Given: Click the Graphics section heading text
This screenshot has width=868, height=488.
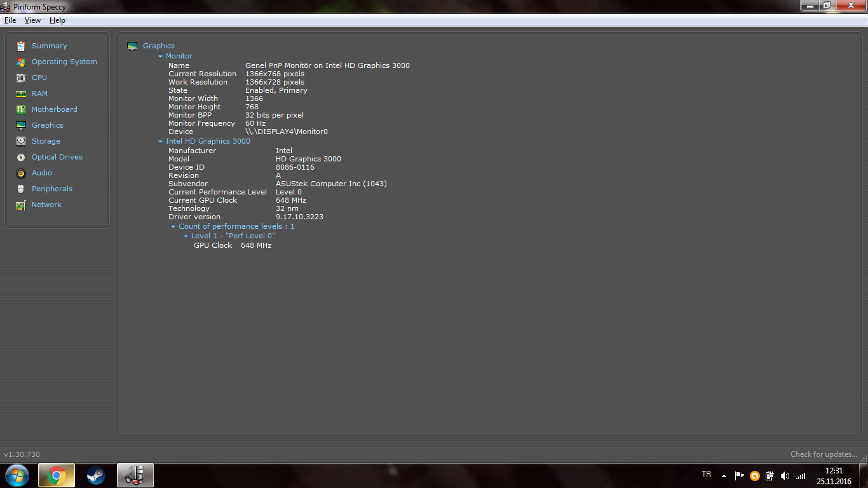Looking at the screenshot, I should (x=159, y=46).
